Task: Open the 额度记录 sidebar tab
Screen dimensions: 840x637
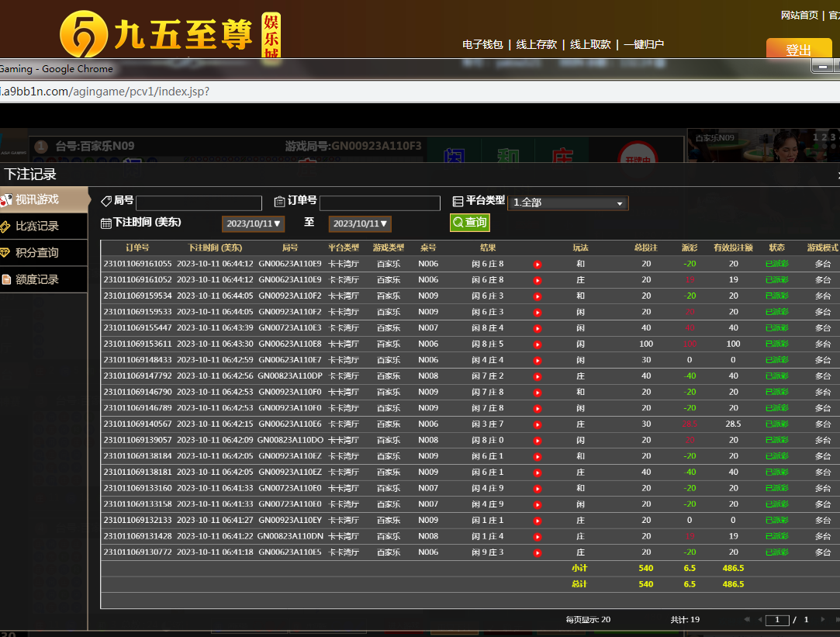Action: point(43,279)
